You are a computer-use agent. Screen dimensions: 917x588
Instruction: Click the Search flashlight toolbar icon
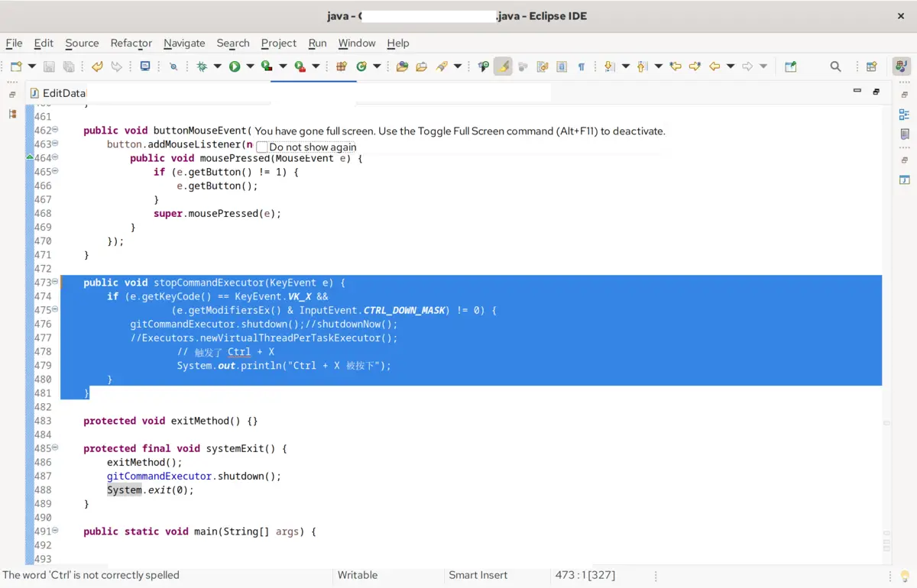[442, 66]
